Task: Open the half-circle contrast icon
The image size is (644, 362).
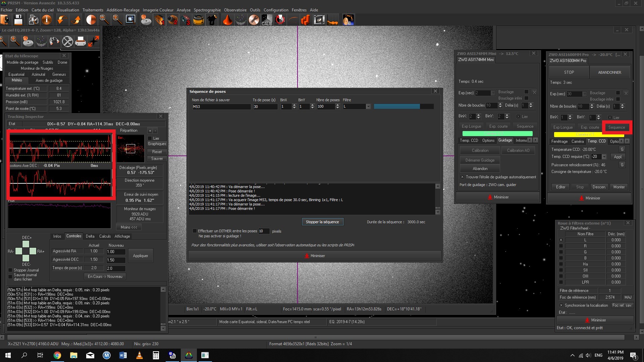Action: click(91, 20)
